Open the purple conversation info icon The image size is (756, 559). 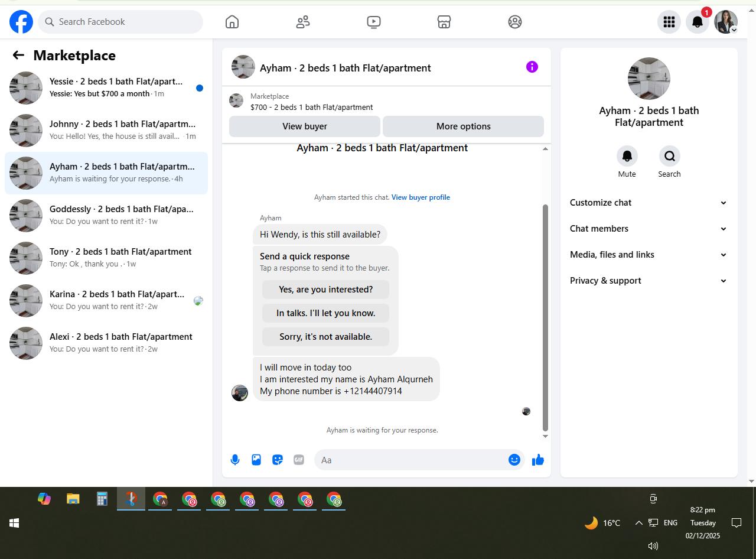[532, 67]
